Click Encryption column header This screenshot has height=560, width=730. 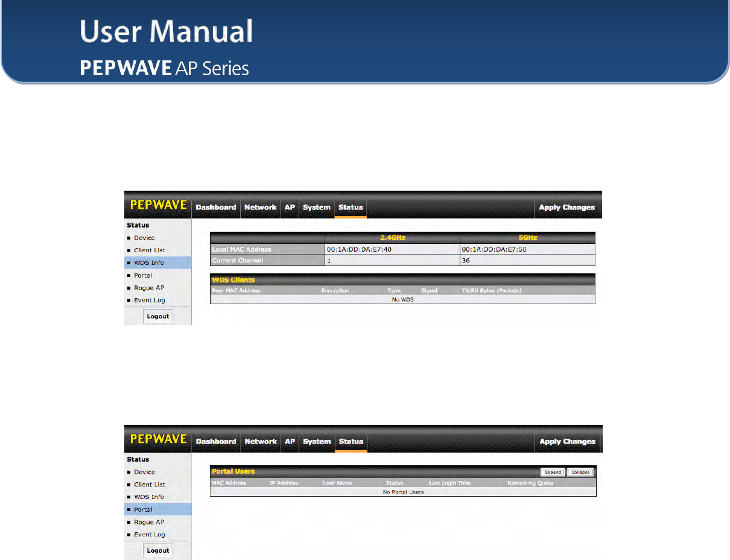tap(335, 290)
